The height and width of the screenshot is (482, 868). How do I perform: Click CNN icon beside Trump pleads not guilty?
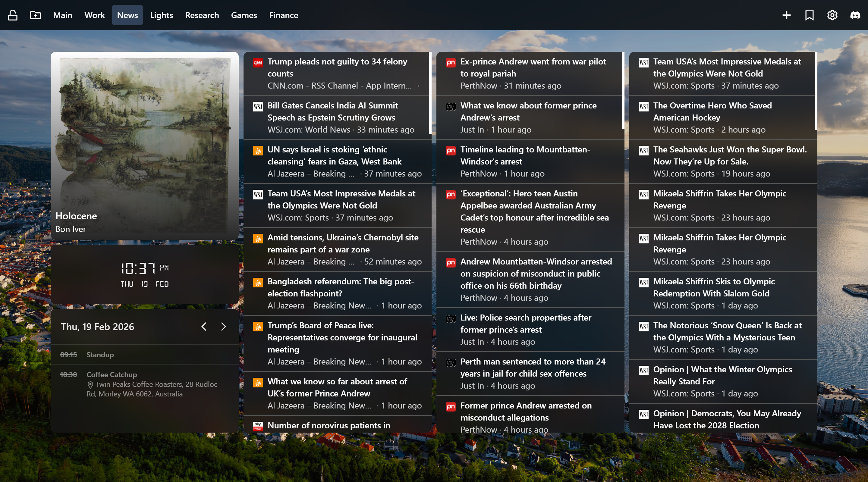click(258, 62)
